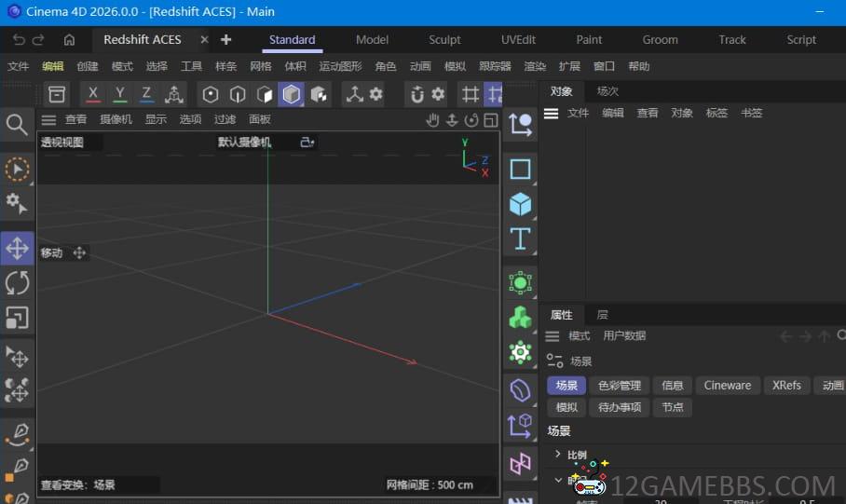Select the Rotate tool
846x504 pixels.
(17, 283)
